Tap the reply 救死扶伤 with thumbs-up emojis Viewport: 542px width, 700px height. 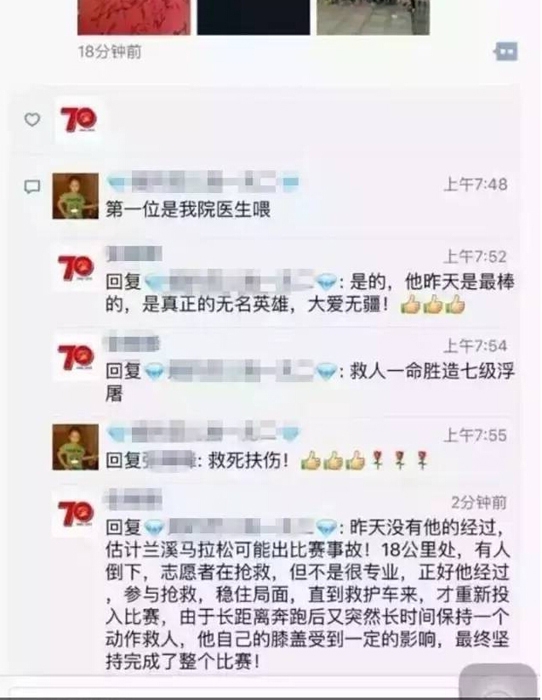pos(267,461)
